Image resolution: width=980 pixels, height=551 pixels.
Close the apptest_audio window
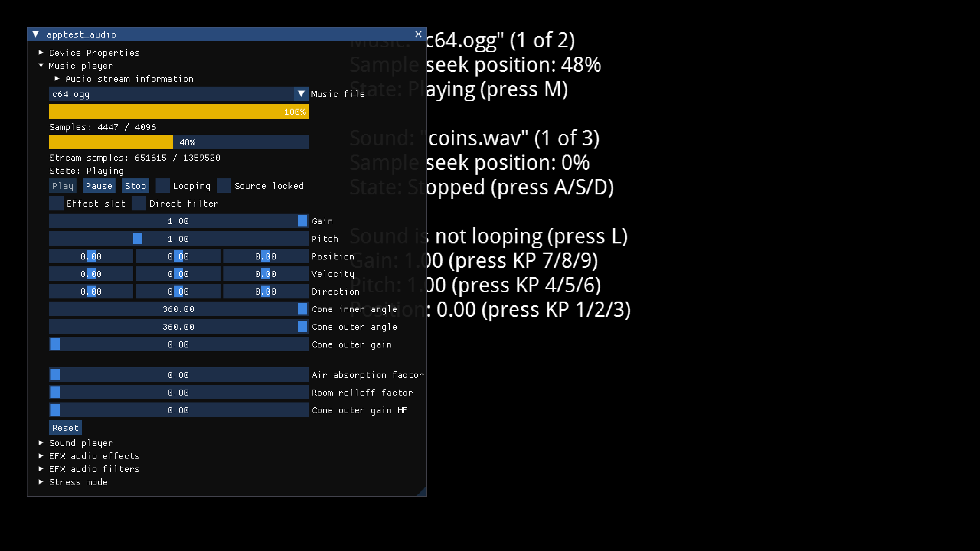pyautogui.click(x=418, y=34)
